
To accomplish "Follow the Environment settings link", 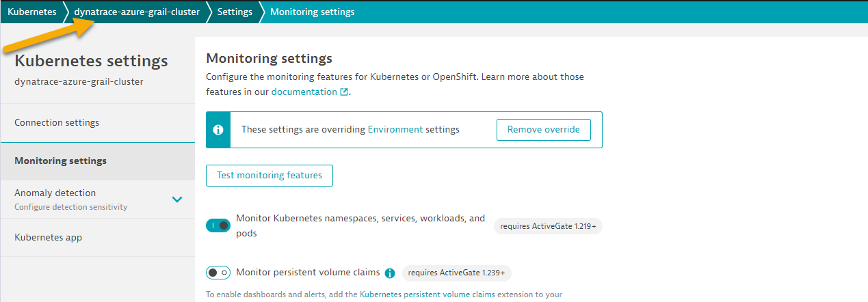I will pos(395,129).
